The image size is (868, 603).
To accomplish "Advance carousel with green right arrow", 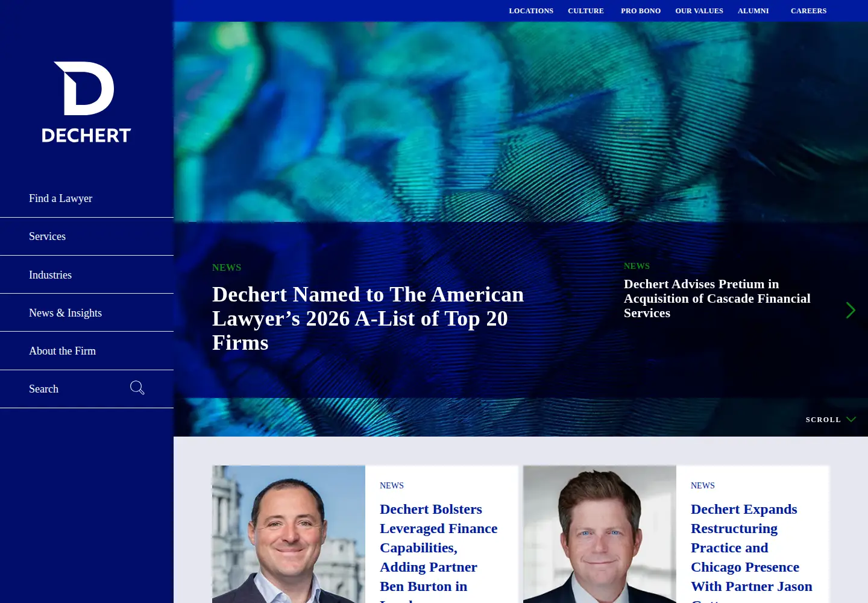I will click(851, 310).
